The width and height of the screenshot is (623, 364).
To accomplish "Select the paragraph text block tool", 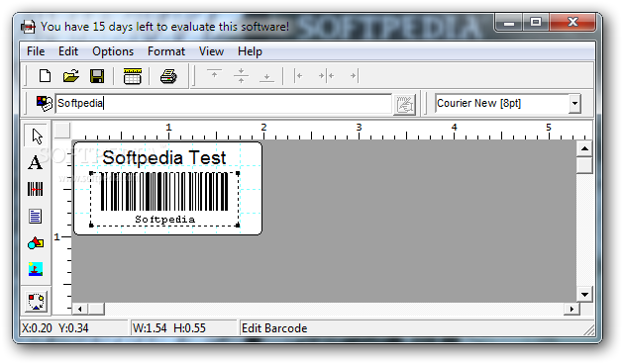I will click(x=36, y=217).
